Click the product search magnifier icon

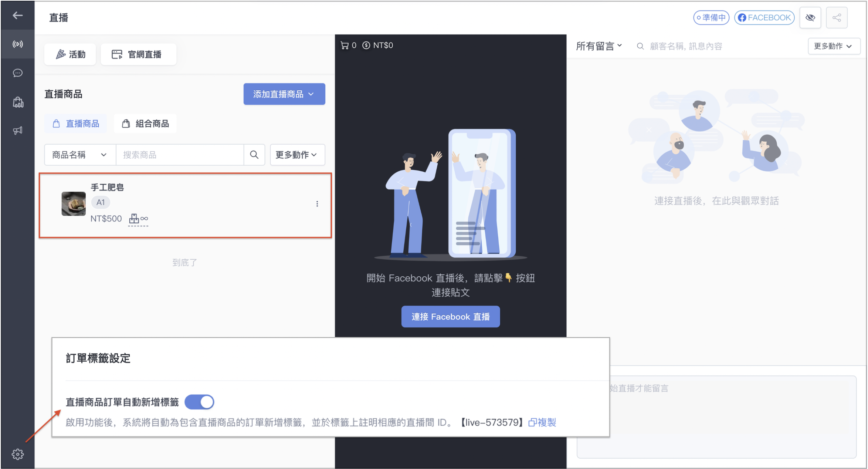pyautogui.click(x=254, y=155)
